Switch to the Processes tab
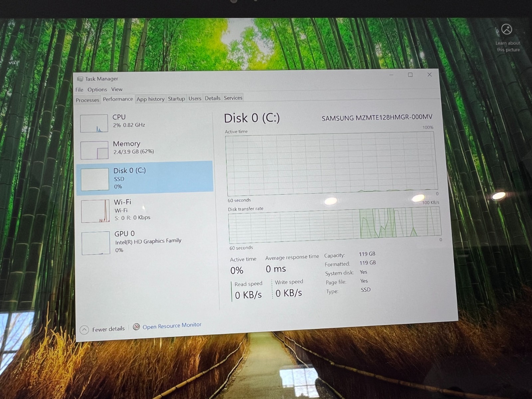This screenshot has height=399, width=532. click(87, 100)
